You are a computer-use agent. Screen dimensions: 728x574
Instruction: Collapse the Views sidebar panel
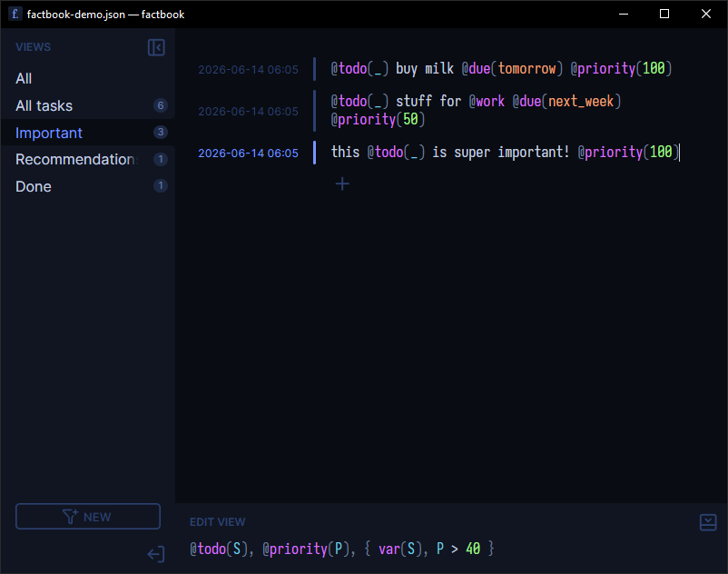156,47
